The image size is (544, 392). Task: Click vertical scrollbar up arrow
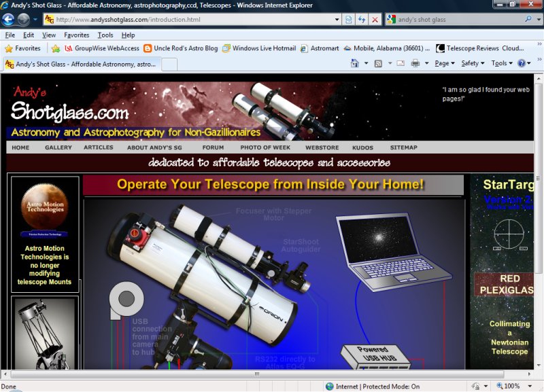[539, 78]
